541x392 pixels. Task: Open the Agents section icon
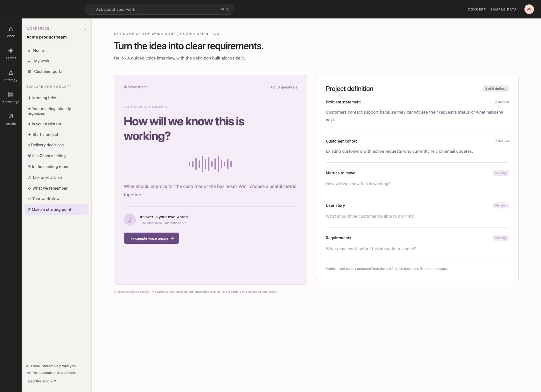(x=11, y=51)
